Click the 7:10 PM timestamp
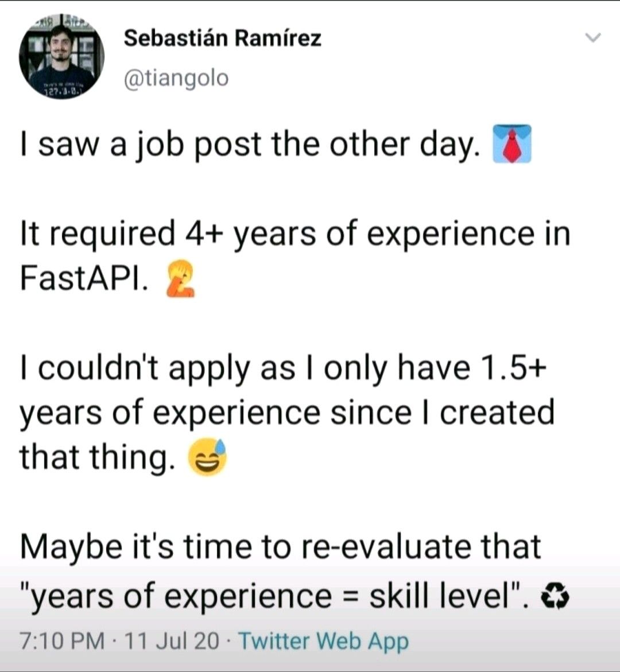The image size is (620, 672). click(63, 641)
